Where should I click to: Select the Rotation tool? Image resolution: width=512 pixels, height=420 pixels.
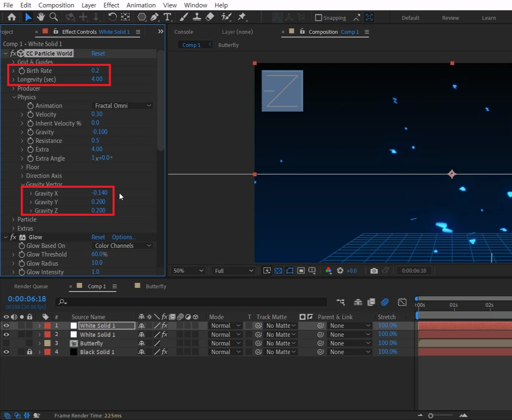[x=112, y=17]
